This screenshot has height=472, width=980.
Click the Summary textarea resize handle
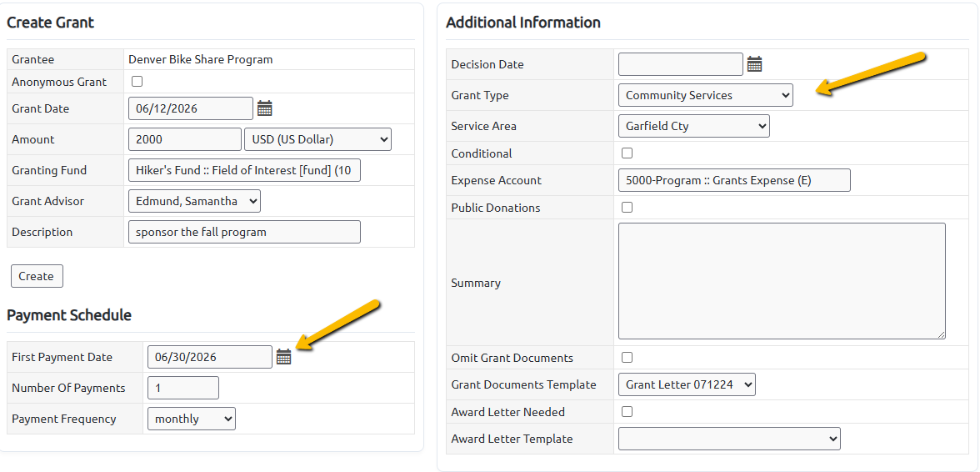(941, 334)
